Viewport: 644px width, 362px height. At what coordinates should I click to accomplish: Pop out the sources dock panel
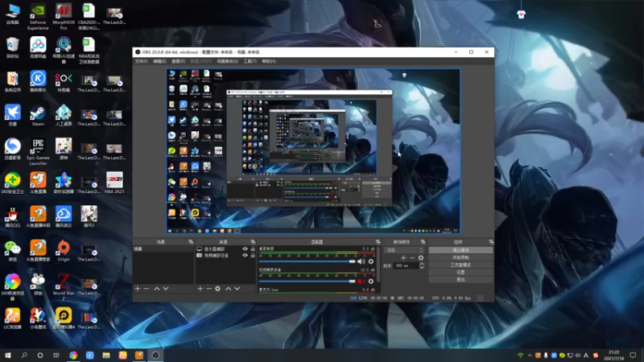(x=253, y=242)
